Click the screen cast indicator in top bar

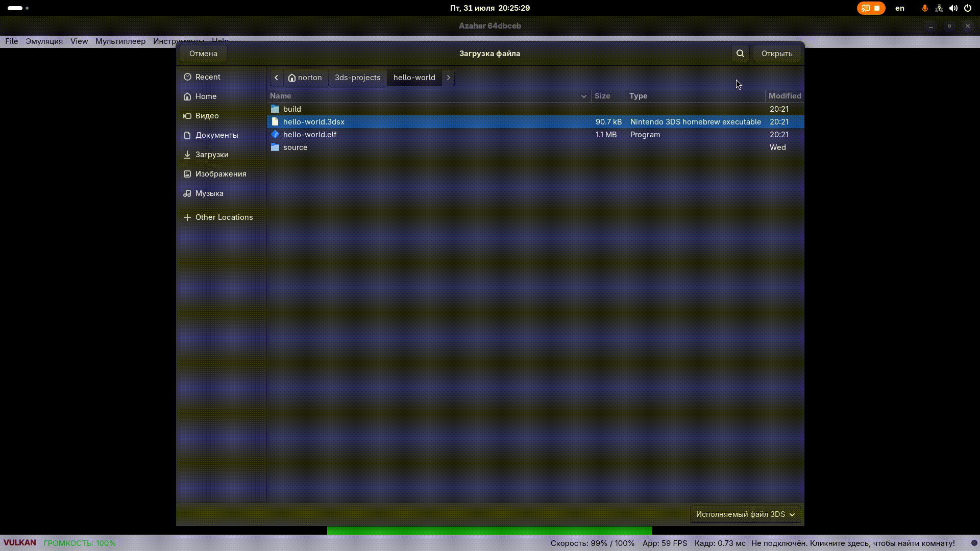[x=871, y=8]
